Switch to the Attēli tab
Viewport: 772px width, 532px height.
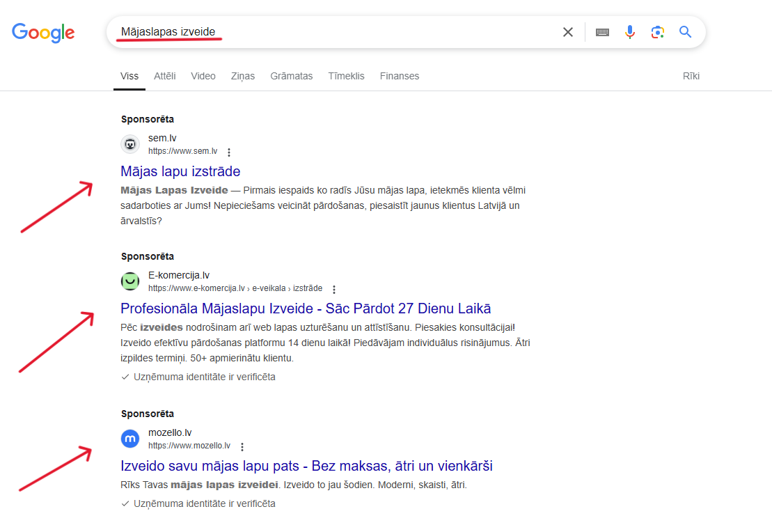(165, 76)
